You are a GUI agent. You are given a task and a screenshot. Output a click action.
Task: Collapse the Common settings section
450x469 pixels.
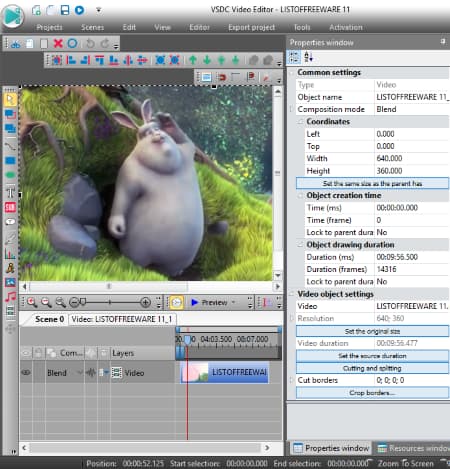[x=292, y=73]
